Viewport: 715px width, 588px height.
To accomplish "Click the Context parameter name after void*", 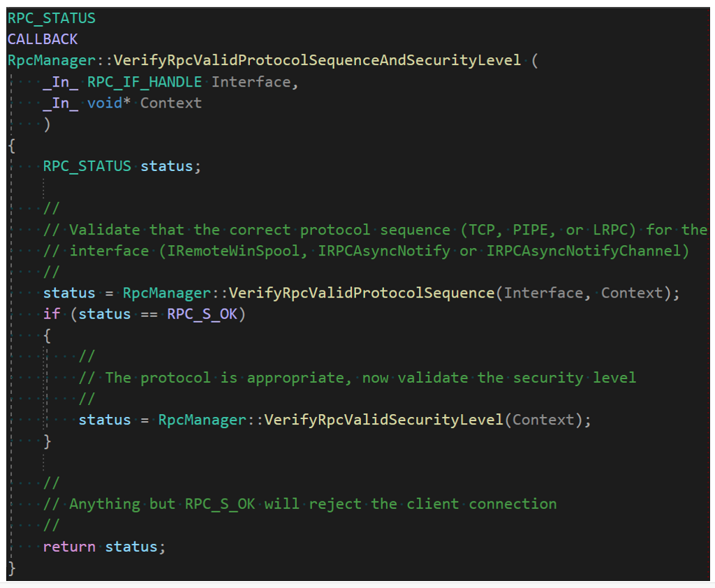I will tap(171, 103).
